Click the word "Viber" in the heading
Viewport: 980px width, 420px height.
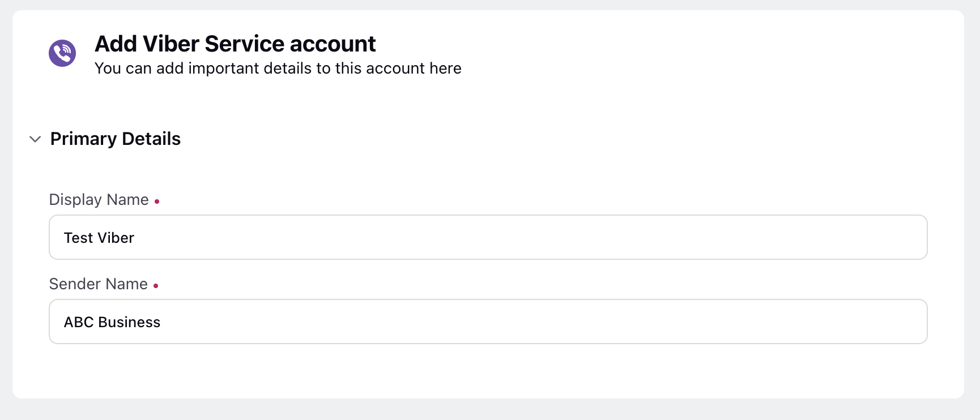171,44
